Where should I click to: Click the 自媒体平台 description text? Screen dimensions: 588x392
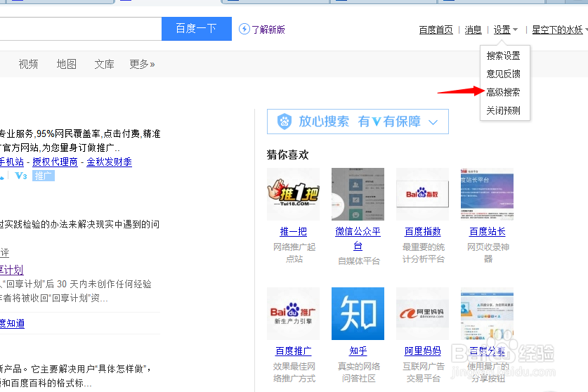point(359,261)
